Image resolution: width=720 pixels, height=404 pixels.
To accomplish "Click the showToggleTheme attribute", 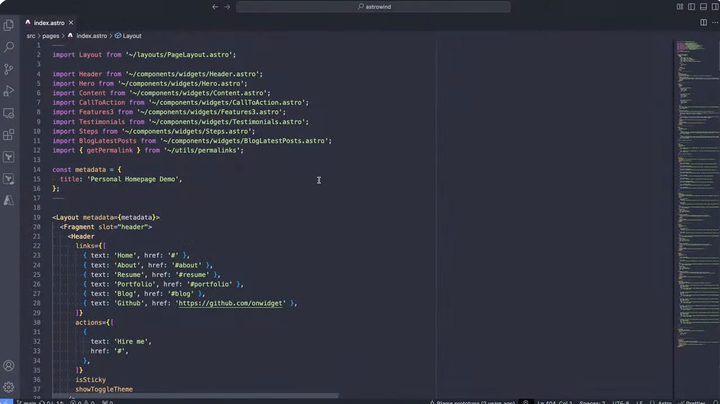I will 104,389.
